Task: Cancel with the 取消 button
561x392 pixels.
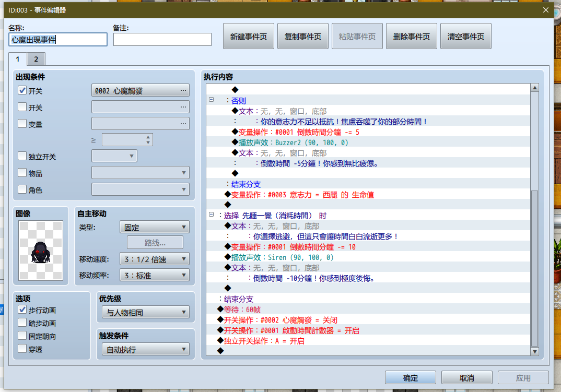Action: [467, 378]
